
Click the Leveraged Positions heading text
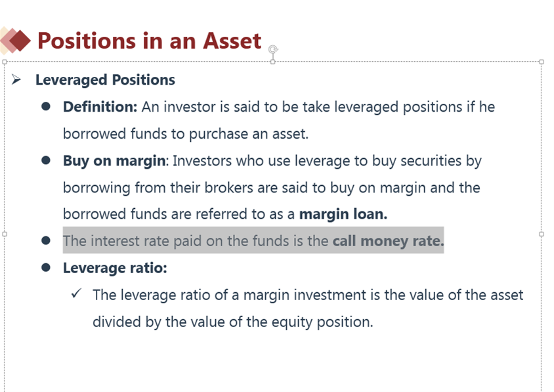point(105,80)
